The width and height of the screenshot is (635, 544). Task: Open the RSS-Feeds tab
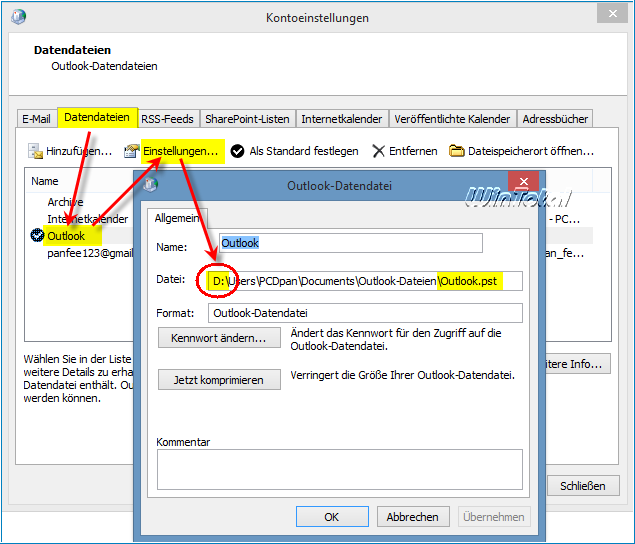point(167,119)
